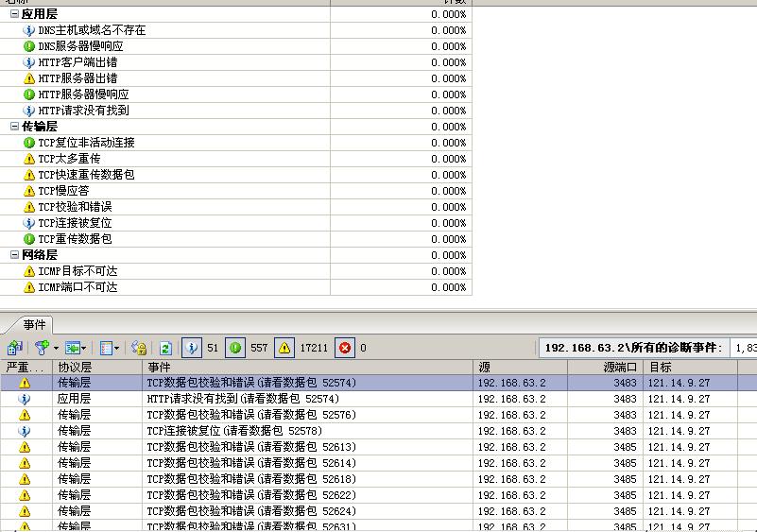The width and height of the screenshot is (757, 532).
Task: Click the warning icon beside HTTP服务器出错
Action: (29, 78)
